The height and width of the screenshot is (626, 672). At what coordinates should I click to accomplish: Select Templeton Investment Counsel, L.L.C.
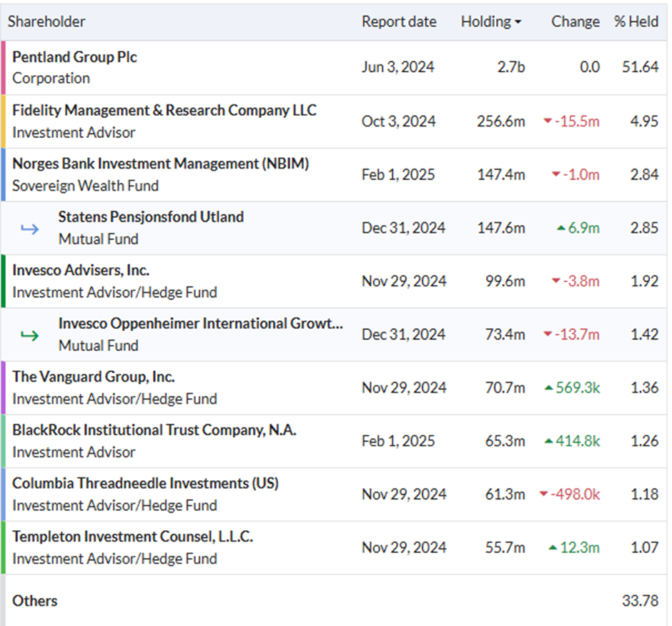pyautogui.click(x=132, y=537)
